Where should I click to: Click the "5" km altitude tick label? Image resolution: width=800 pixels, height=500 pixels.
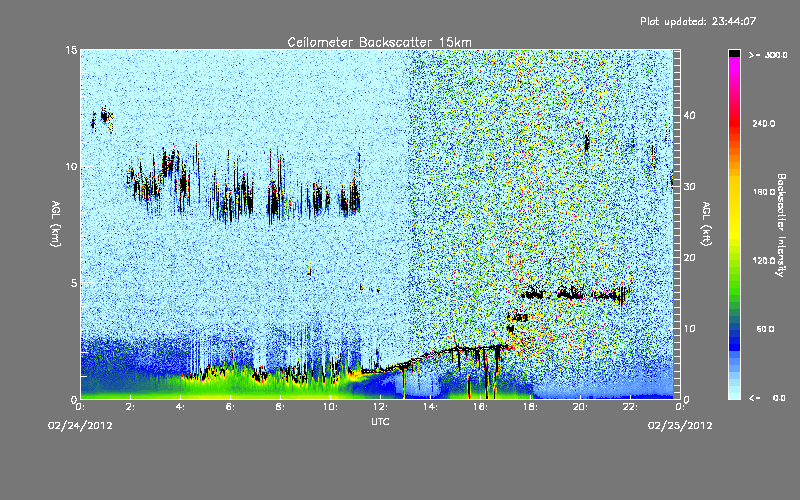[x=74, y=283]
